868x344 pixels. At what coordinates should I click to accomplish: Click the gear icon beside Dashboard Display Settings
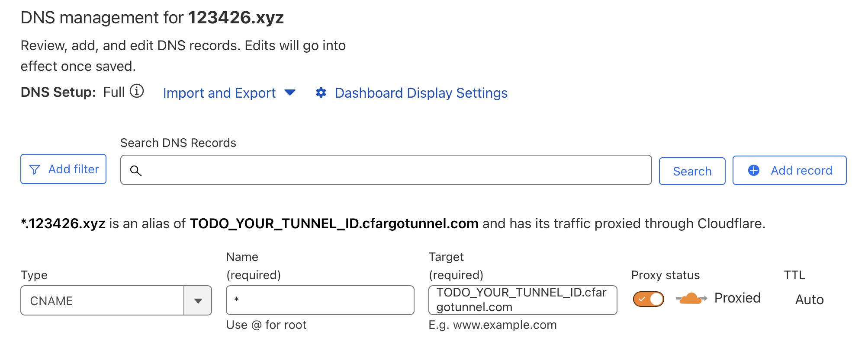pyautogui.click(x=321, y=92)
